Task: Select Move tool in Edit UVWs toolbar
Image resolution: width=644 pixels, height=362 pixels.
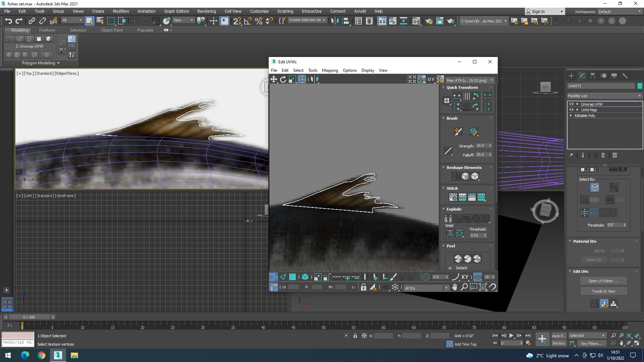Action: point(274,79)
